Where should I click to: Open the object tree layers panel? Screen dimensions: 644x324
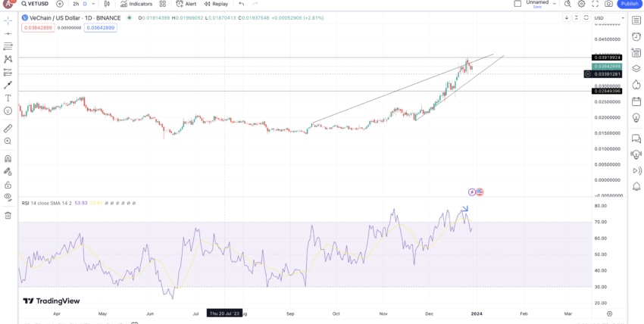(x=636, y=68)
